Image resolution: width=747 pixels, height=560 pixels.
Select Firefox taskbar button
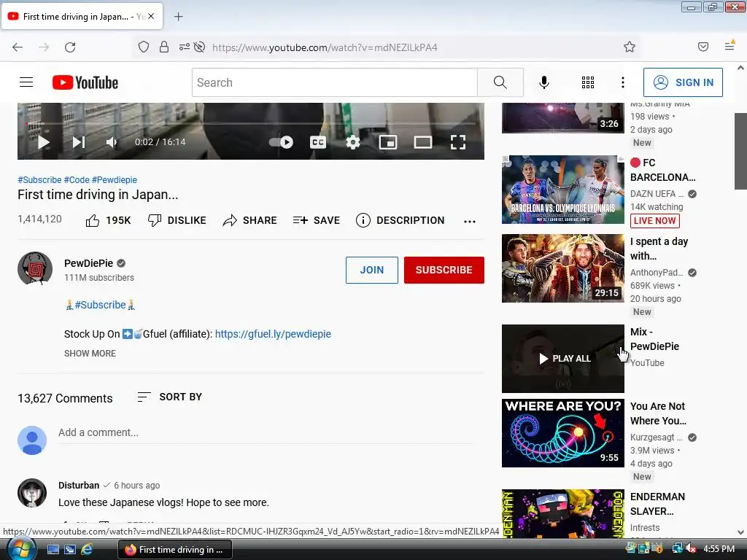174,550
